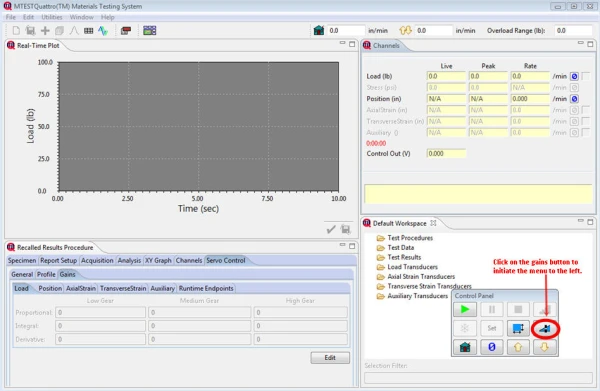
Task: Open the Edit menu
Action: pyautogui.click(x=28, y=17)
